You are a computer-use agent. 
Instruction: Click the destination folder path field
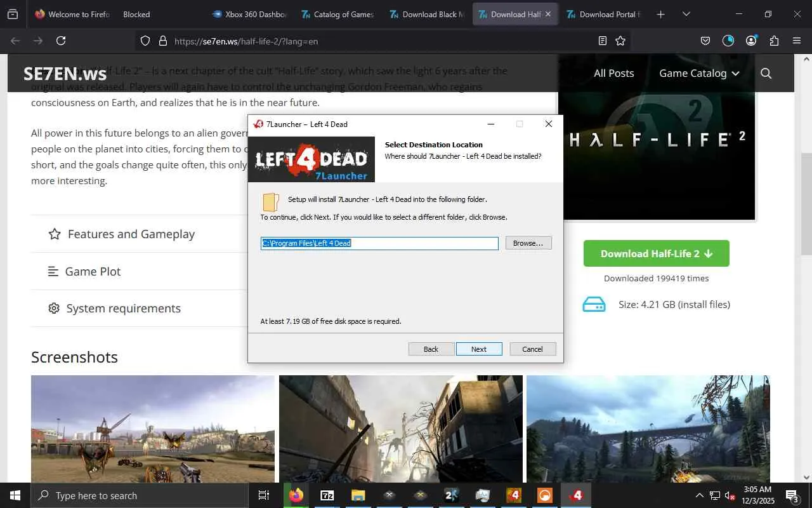click(x=379, y=243)
